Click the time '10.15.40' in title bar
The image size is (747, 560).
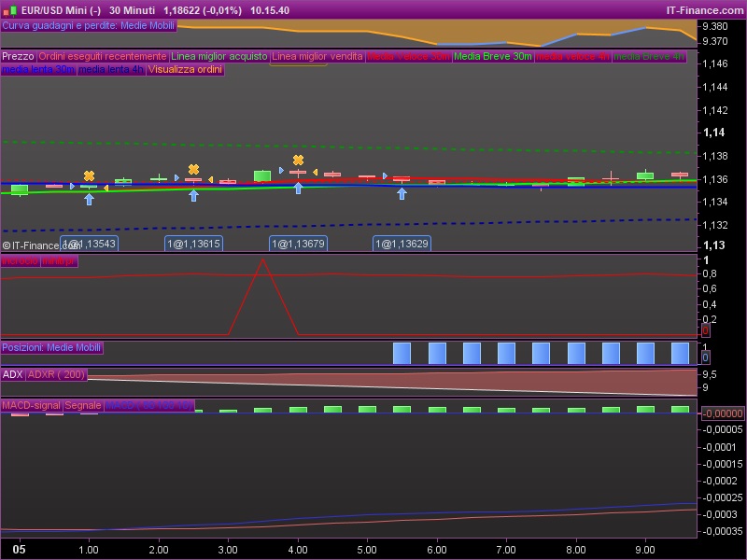click(x=270, y=10)
